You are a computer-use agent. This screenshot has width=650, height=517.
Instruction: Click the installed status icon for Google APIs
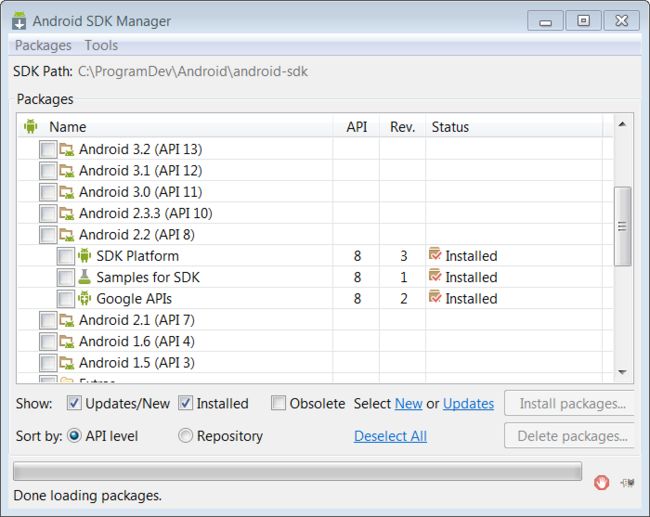click(x=435, y=297)
